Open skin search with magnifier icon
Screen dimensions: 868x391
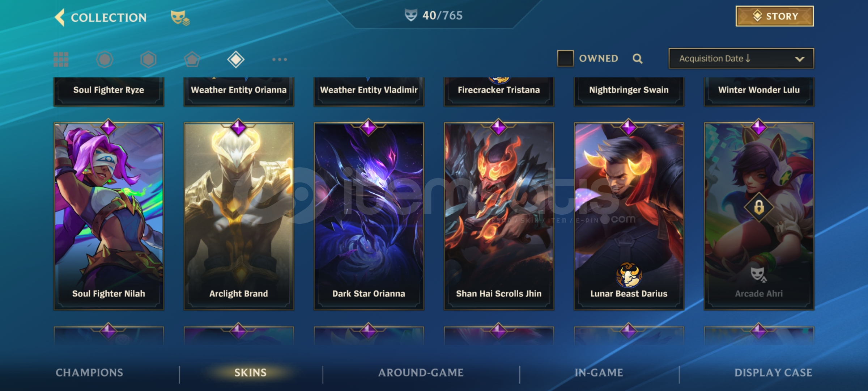tap(638, 59)
